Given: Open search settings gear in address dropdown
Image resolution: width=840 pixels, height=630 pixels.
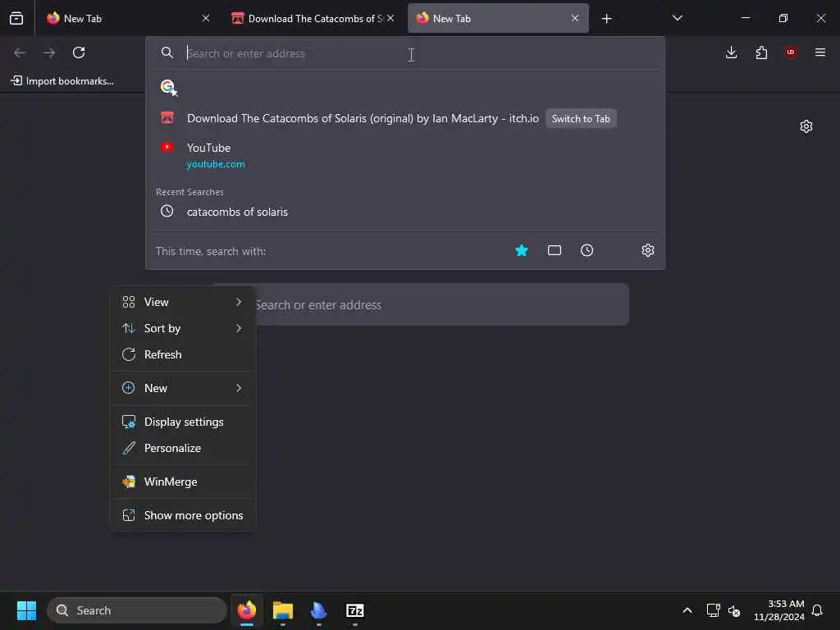Looking at the screenshot, I should tap(648, 250).
